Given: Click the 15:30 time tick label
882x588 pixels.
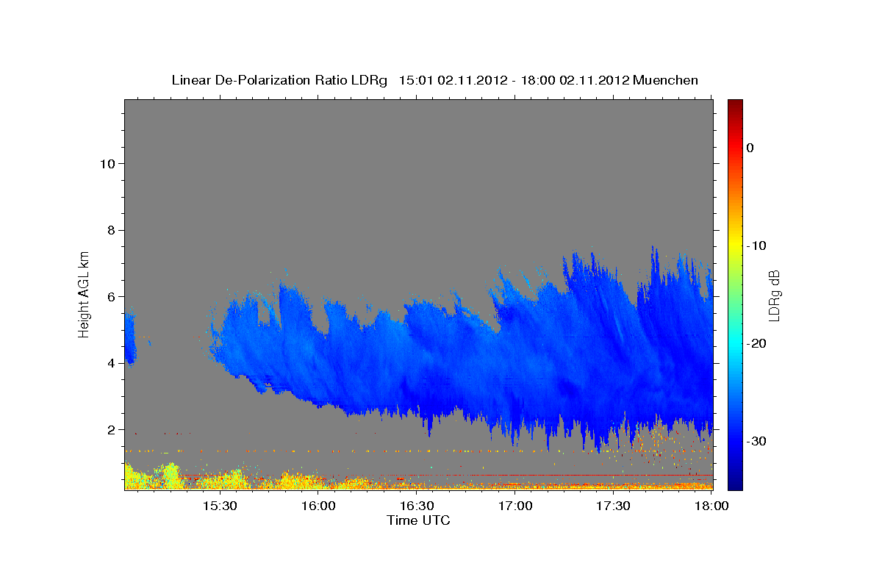Looking at the screenshot, I should (x=219, y=506).
